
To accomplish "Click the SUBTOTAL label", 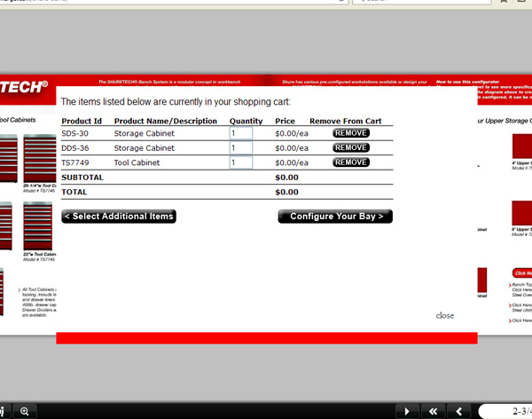I will 82,178.
